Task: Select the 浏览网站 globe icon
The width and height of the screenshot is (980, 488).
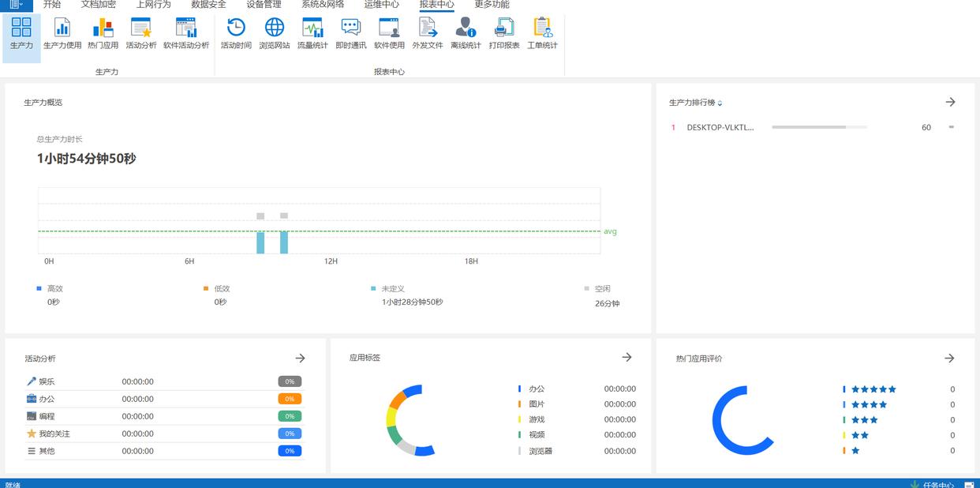Action: (275, 33)
